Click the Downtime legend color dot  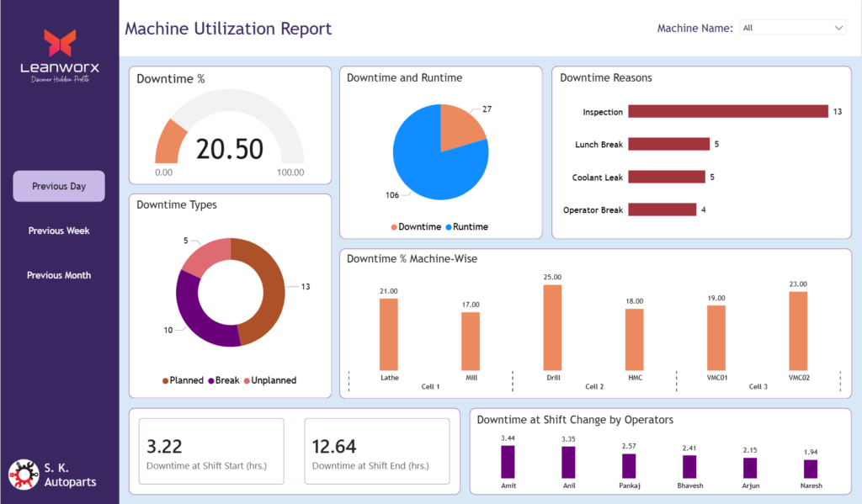click(394, 227)
